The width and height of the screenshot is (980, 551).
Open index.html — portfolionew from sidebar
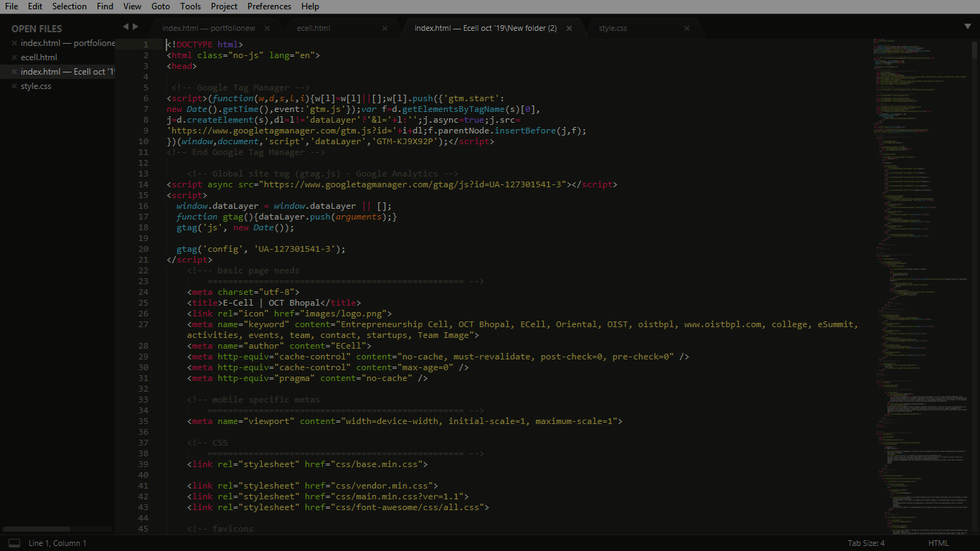(x=67, y=43)
